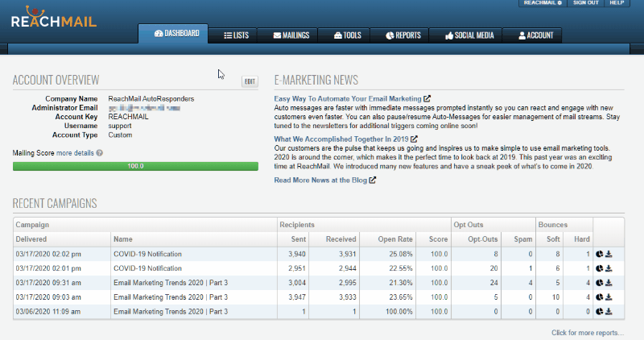This screenshot has height=340, width=644.
Task: Open the Help link at top
Action: click(x=617, y=3)
